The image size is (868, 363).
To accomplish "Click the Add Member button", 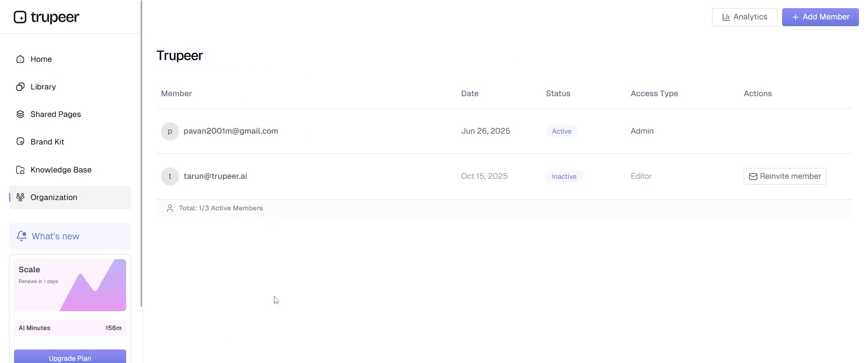I will [x=821, y=17].
